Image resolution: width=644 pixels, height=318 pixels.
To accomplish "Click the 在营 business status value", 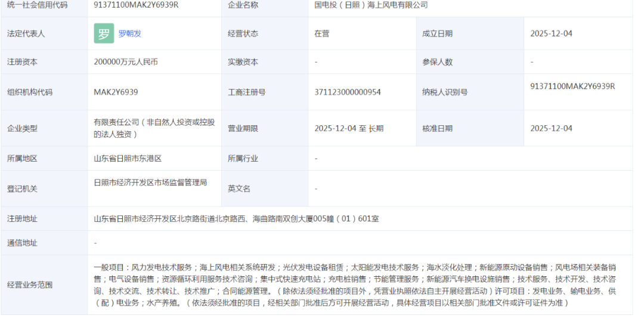I will pyautogui.click(x=322, y=33).
